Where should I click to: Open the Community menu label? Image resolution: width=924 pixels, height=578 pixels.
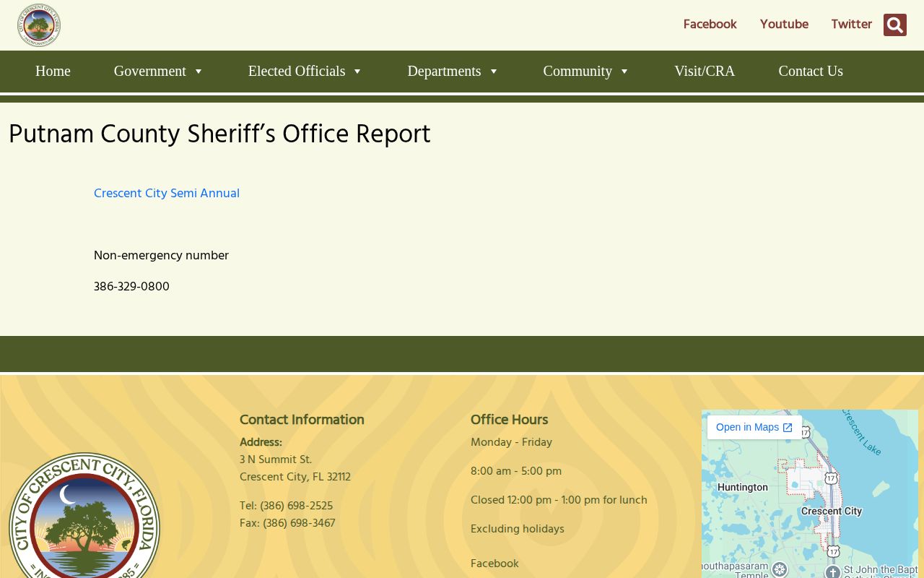pyautogui.click(x=577, y=71)
